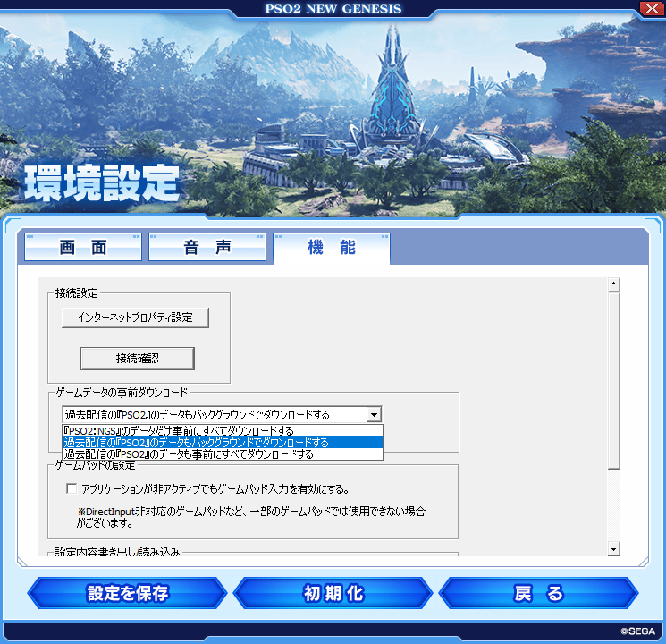Choose 過去配信の『PSO2』のデータも事前にすべてダウンロードする option

pos(223,454)
